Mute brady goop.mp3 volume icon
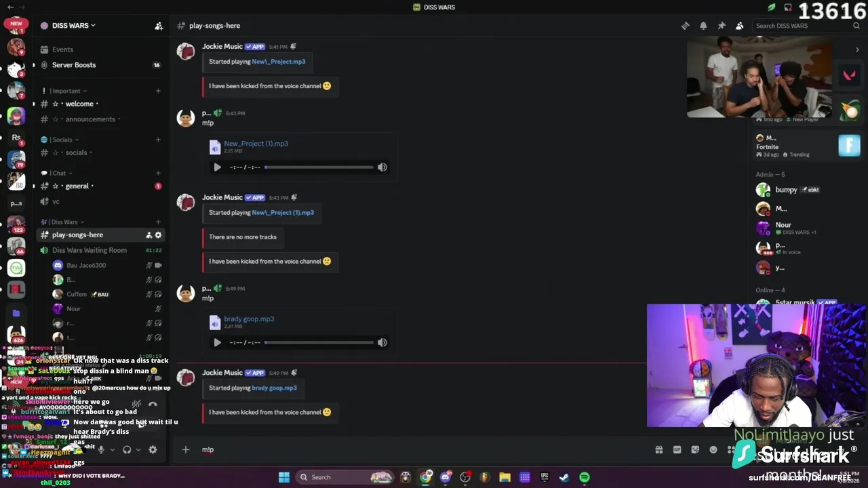 point(382,343)
